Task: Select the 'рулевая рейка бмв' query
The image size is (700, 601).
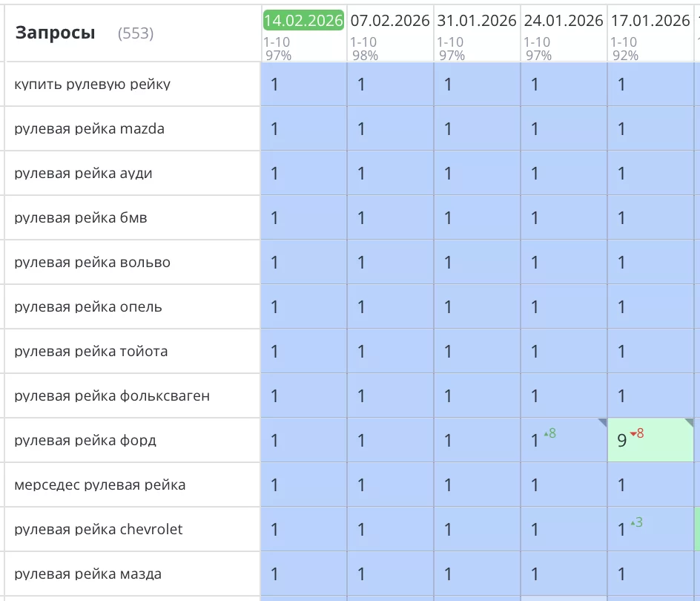Action: tap(83, 218)
